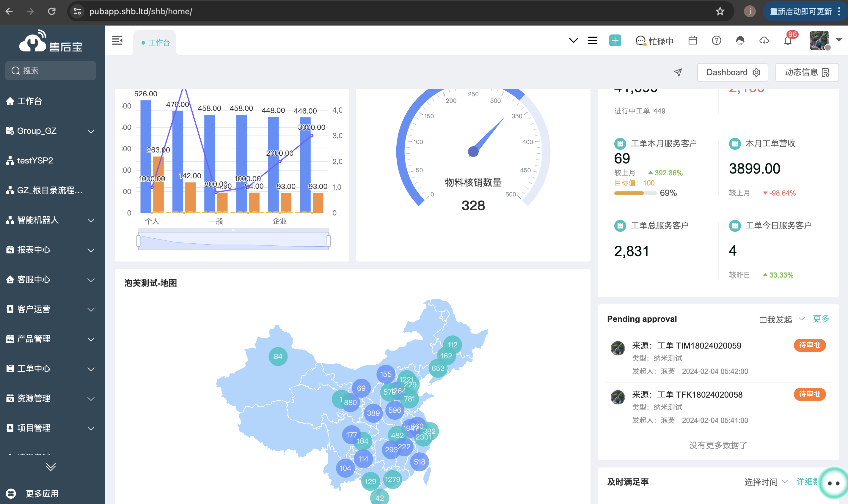This screenshot has width=848, height=504.
Task: Click the chart zoom slider left handle
Action: point(138,241)
